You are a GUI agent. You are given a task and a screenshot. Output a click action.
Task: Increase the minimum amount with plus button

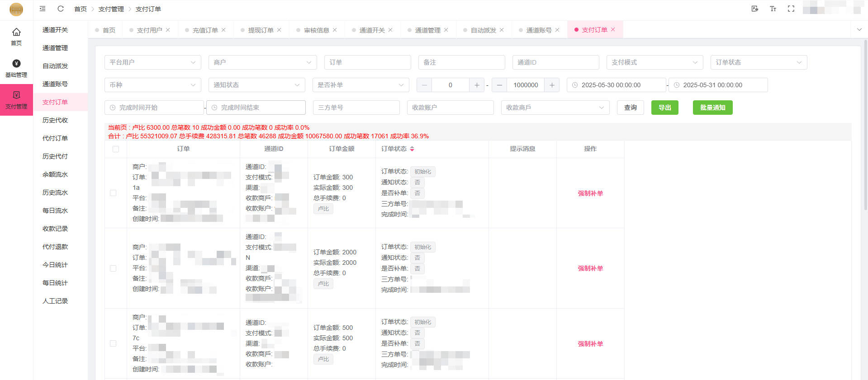476,85
